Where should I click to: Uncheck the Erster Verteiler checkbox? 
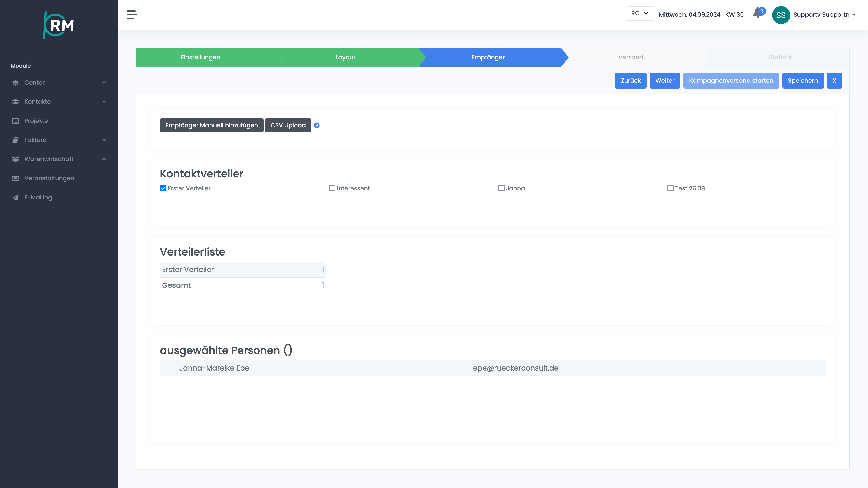pyautogui.click(x=163, y=188)
